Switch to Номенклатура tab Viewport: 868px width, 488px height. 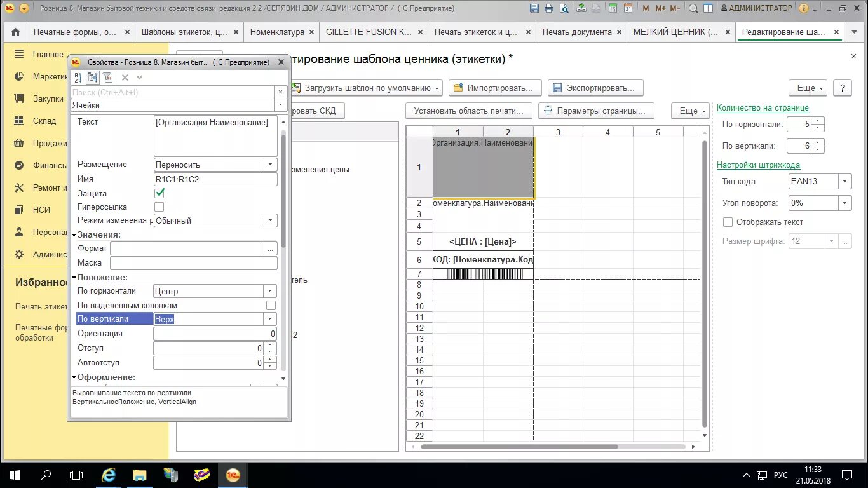(x=277, y=32)
